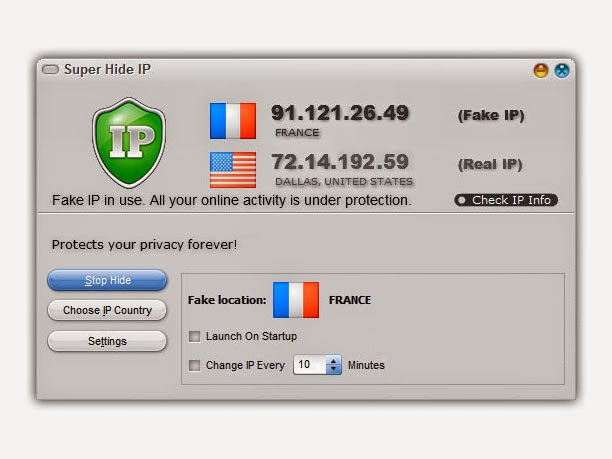Screen dimensions: 612x459
Task: Enable Launch On Startup checkbox
Action: click(194, 336)
